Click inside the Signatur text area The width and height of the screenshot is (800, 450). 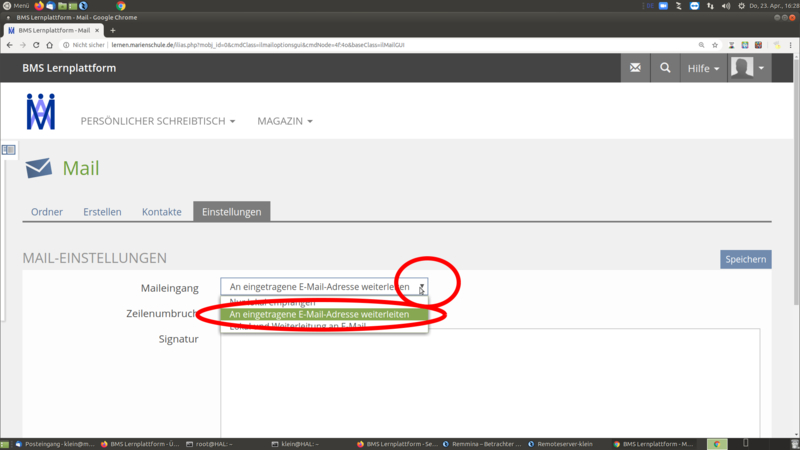(x=490, y=380)
